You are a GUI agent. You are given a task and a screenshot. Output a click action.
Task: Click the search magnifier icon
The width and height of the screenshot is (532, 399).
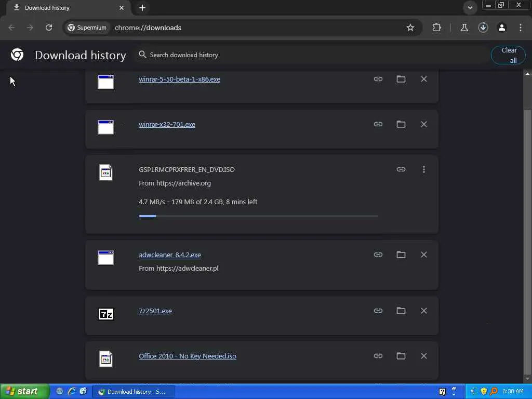[142, 55]
